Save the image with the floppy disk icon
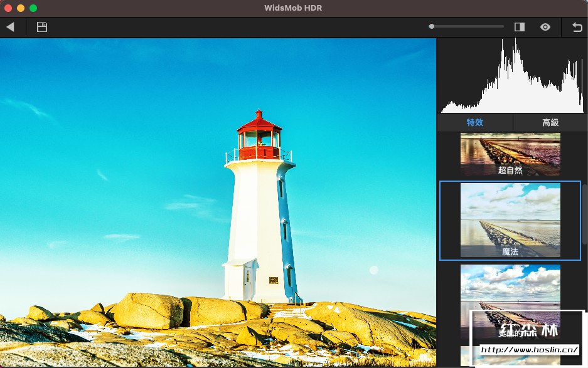The height and width of the screenshot is (368, 588). coord(42,27)
